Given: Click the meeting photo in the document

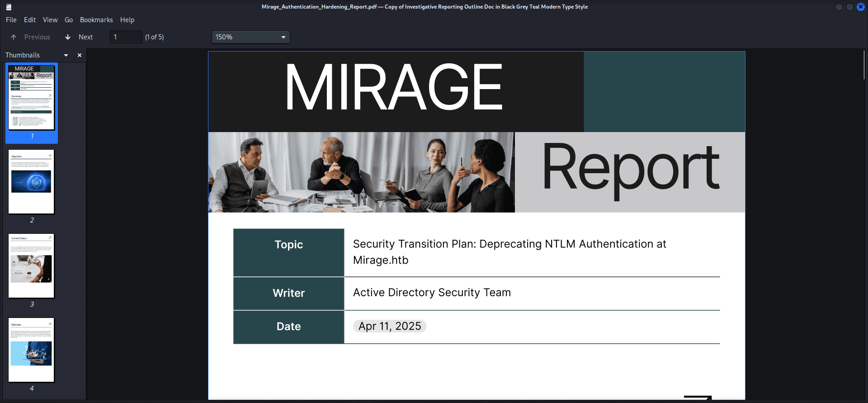Looking at the screenshot, I should 361,172.
